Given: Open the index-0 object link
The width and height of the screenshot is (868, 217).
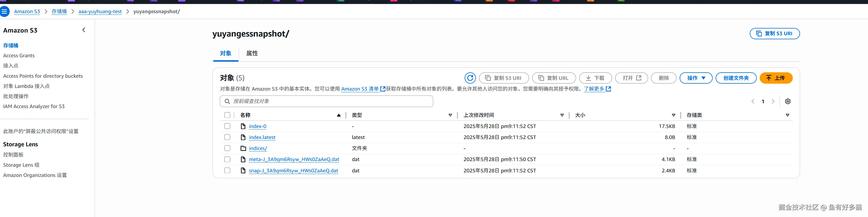Looking at the screenshot, I should click(x=257, y=126).
